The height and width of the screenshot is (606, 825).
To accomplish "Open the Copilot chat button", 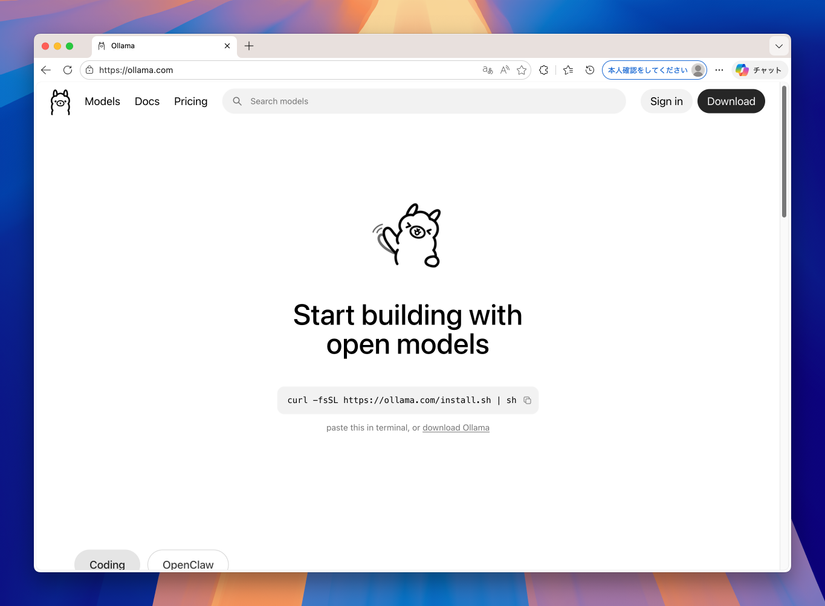I will pos(759,70).
